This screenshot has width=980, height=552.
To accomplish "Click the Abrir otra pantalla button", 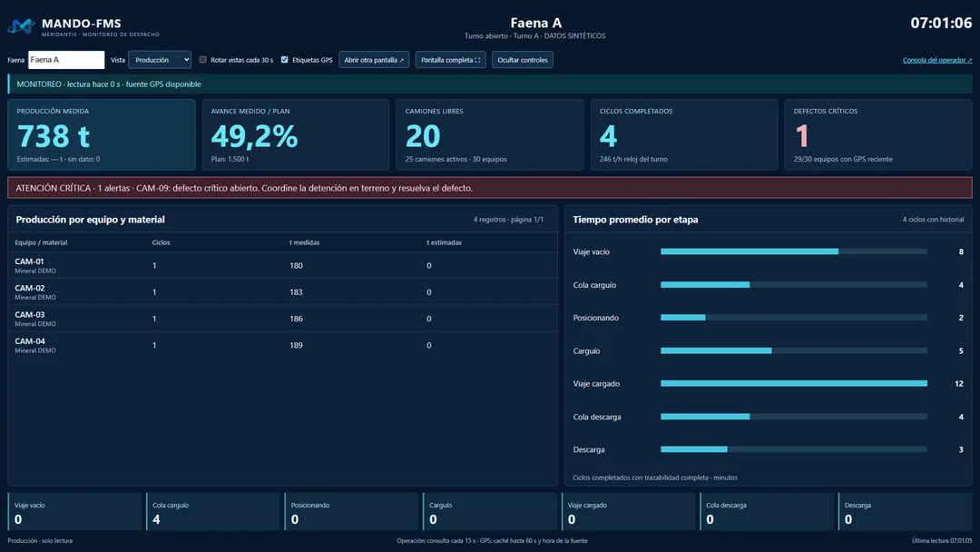I will pyautogui.click(x=374, y=60).
